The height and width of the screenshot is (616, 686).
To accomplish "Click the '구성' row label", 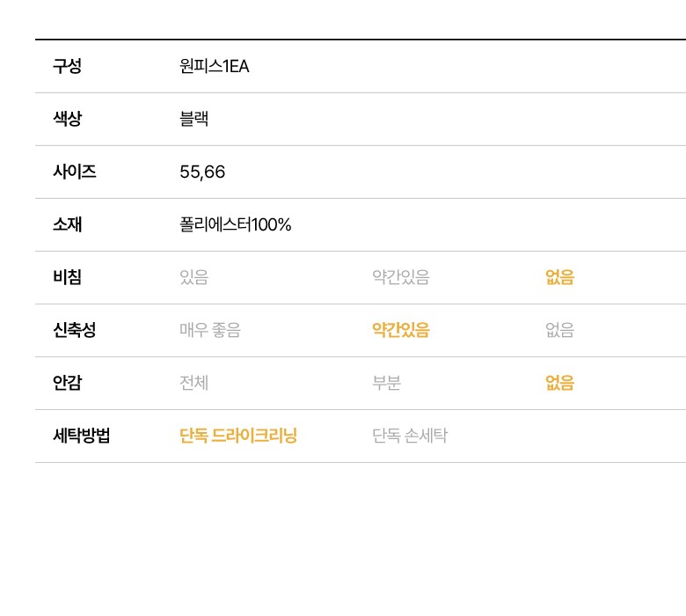I will click(x=67, y=66).
